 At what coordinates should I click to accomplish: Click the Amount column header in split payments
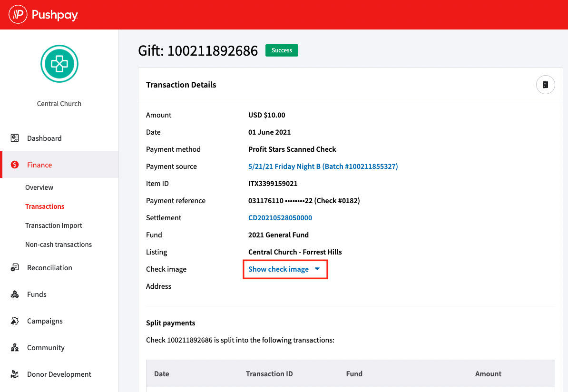coord(488,374)
